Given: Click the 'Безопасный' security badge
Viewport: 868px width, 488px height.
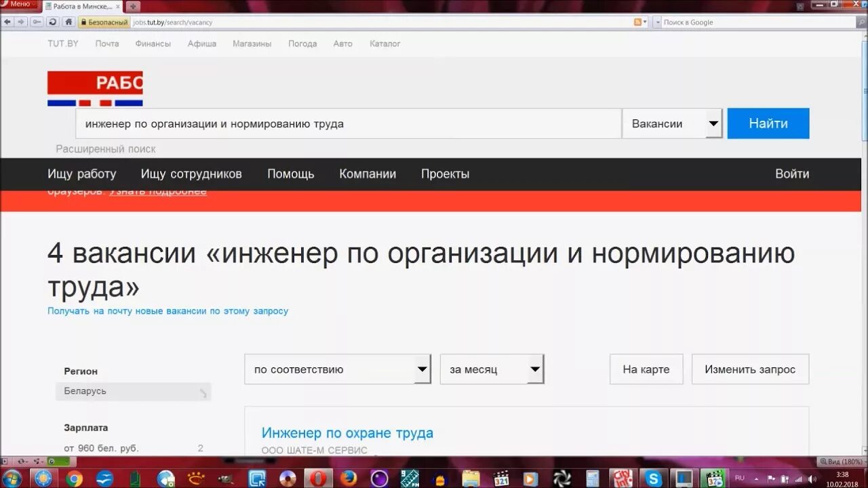Looking at the screenshot, I should (x=104, y=22).
